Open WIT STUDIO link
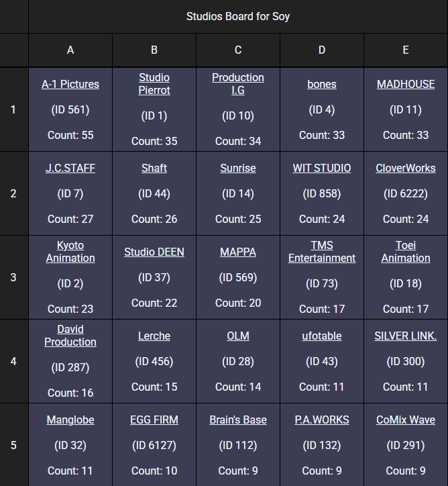 (x=322, y=168)
